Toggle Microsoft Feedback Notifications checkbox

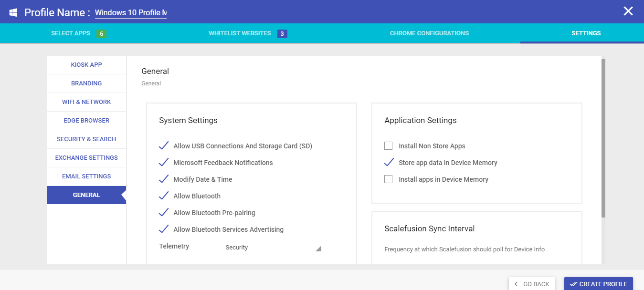164,163
